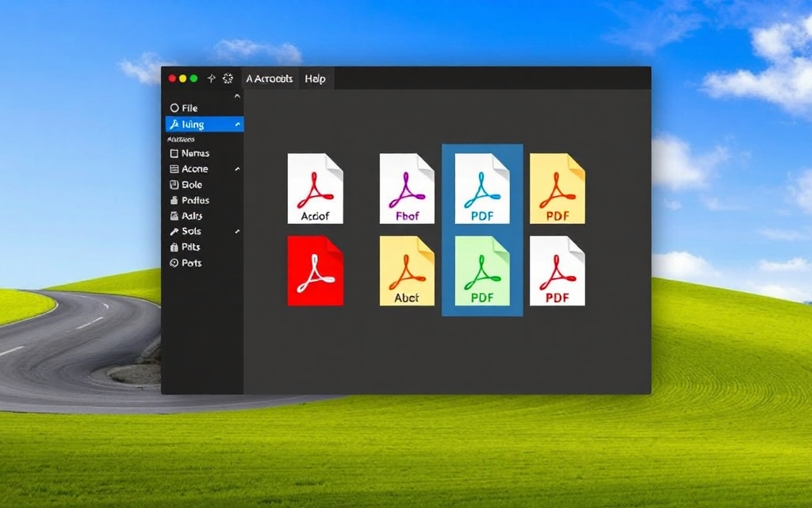Click the sparkle icon in the title bar
Image resolution: width=812 pixels, height=508 pixels.
[211, 79]
